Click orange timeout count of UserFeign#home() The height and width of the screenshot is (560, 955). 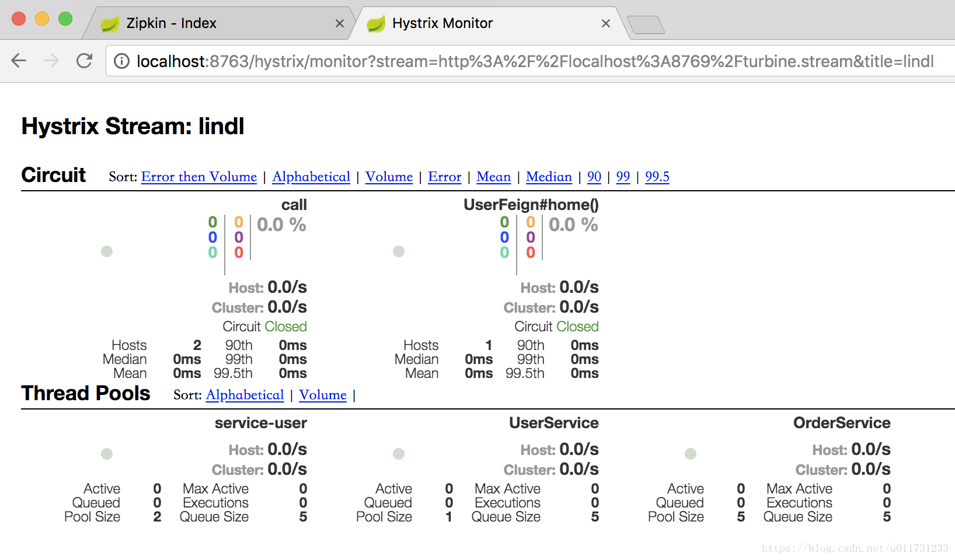(531, 222)
